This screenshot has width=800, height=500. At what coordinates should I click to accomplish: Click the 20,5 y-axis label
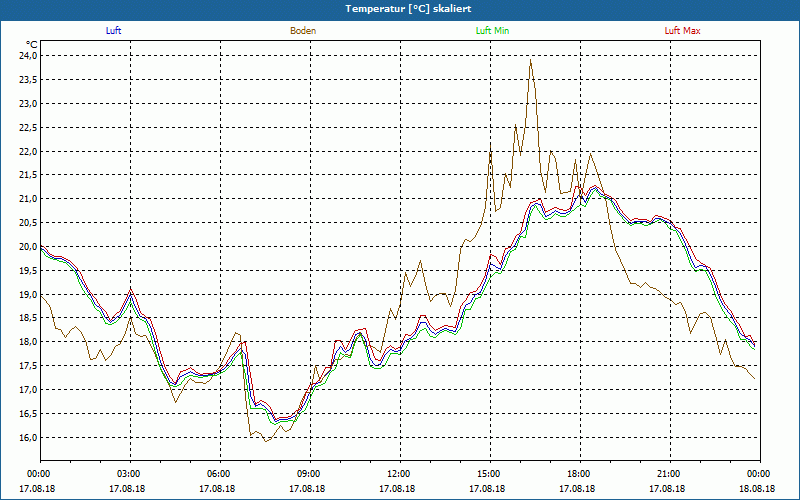point(28,223)
